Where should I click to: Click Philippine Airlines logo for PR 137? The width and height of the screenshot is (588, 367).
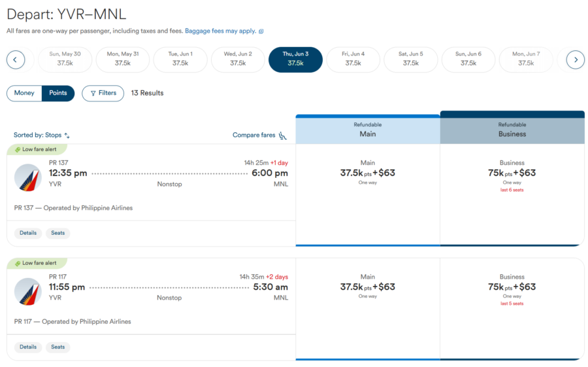tap(27, 177)
